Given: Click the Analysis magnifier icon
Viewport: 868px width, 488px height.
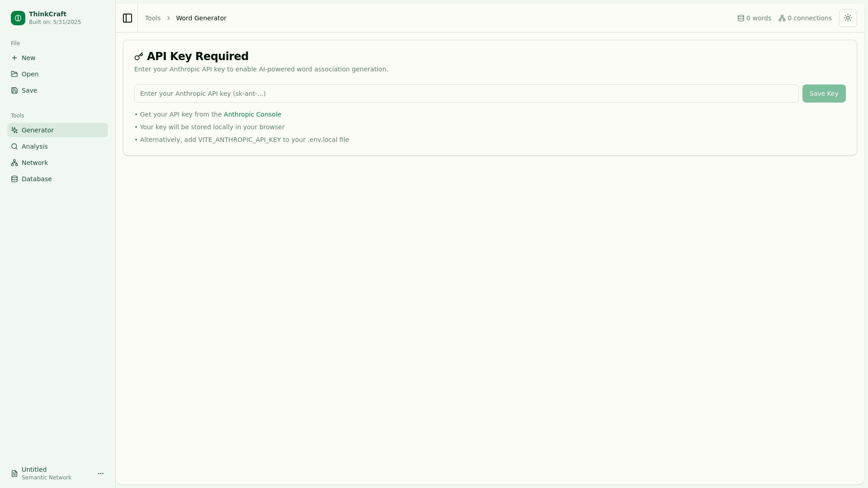Looking at the screenshot, I should tap(14, 146).
